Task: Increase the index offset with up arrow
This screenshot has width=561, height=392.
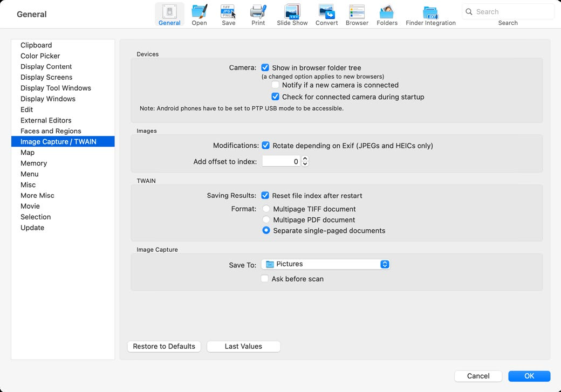Action: coord(305,159)
